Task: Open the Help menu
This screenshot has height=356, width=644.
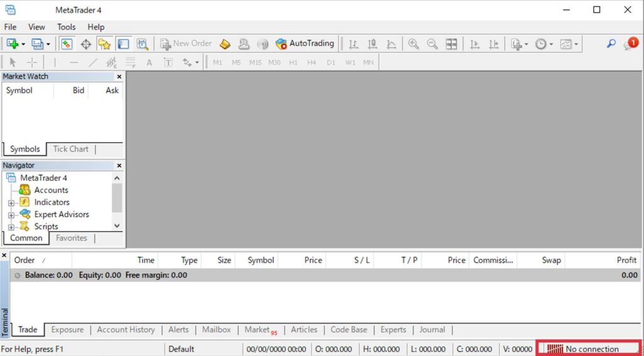Action: tap(96, 27)
